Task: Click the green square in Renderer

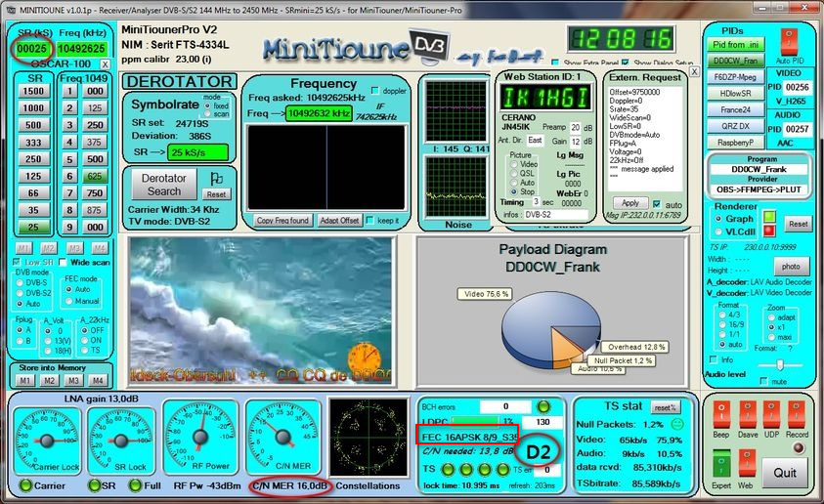Action: click(770, 217)
